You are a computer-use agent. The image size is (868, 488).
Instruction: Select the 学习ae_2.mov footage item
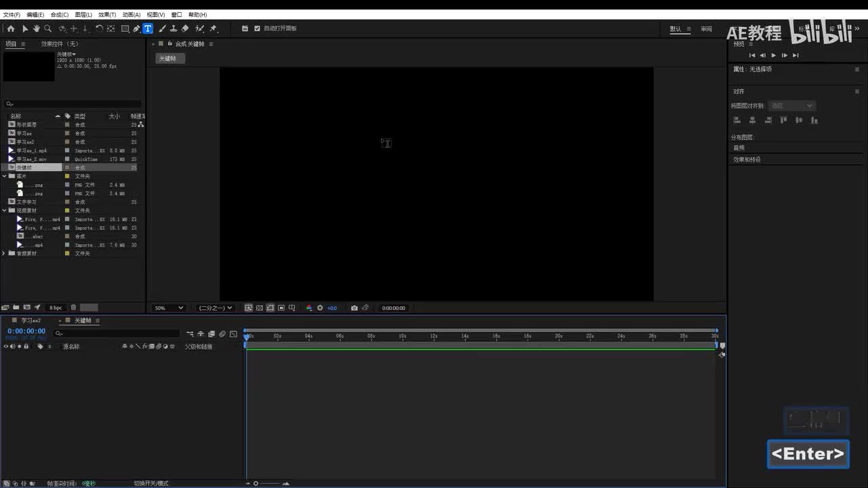click(31, 159)
